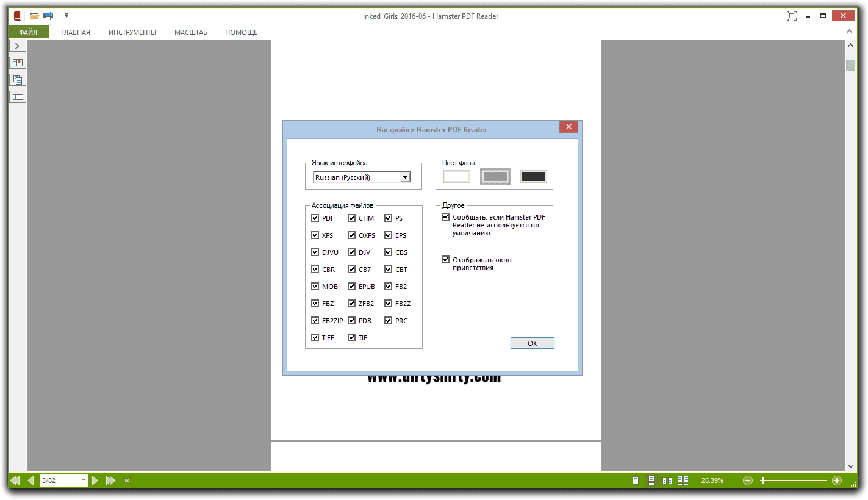Toggle the FB2Z file association checkbox
This screenshot has height=500, width=868.
pyautogui.click(x=389, y=303)
